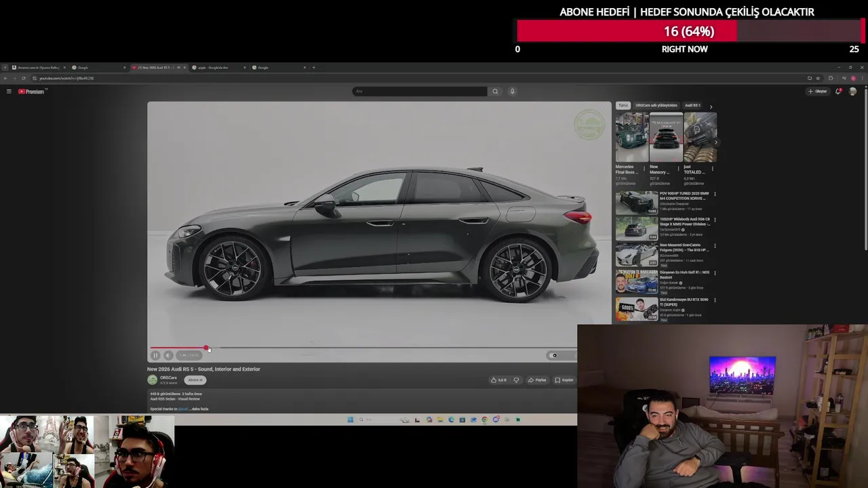Expand description with daha fazla
Screen dimensions: 868x488
coord(200,409)
